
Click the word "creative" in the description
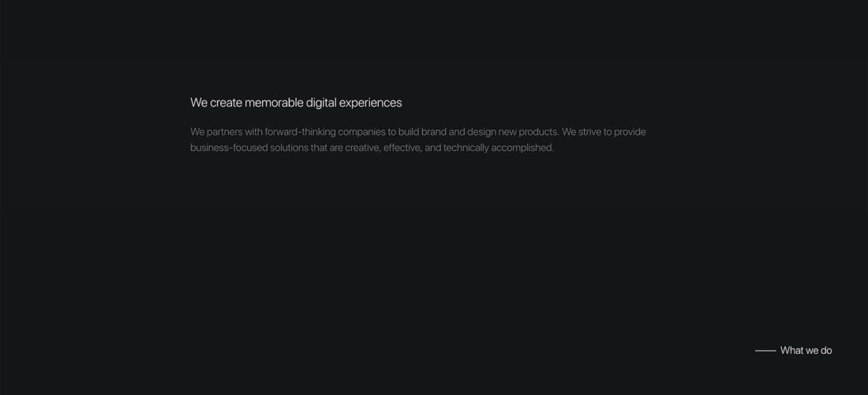362,148
